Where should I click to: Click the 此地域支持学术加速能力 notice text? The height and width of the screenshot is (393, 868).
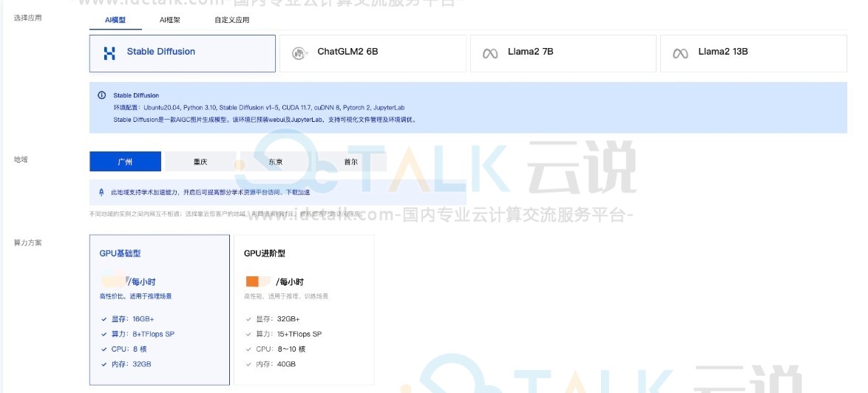click(211, 192)
